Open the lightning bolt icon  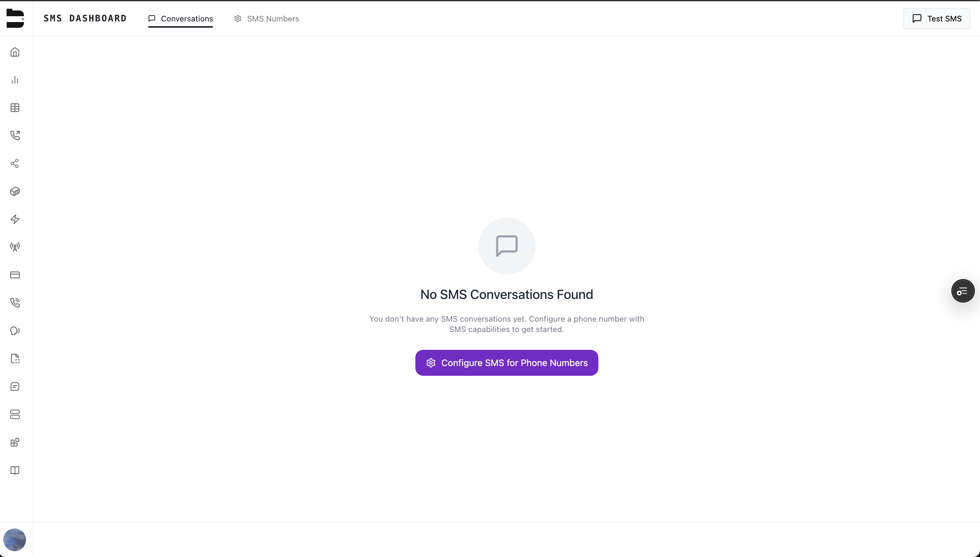(15, 219)
